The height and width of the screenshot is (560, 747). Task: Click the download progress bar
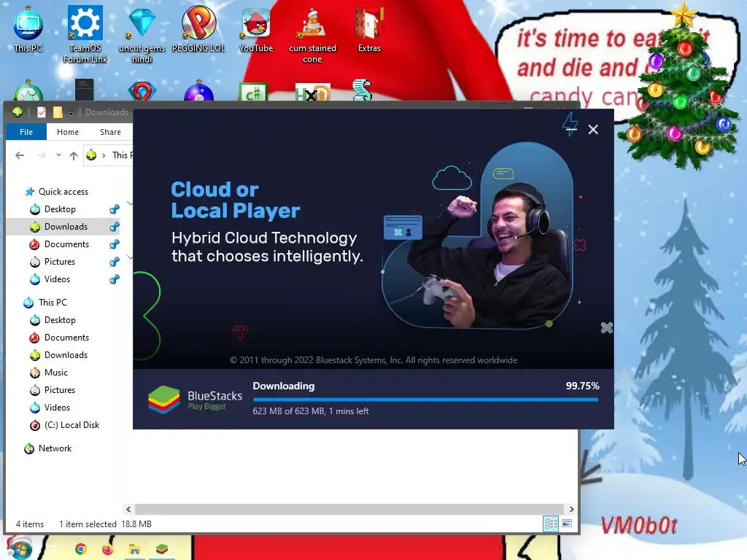pyautogui.click(x=425, y=400)
